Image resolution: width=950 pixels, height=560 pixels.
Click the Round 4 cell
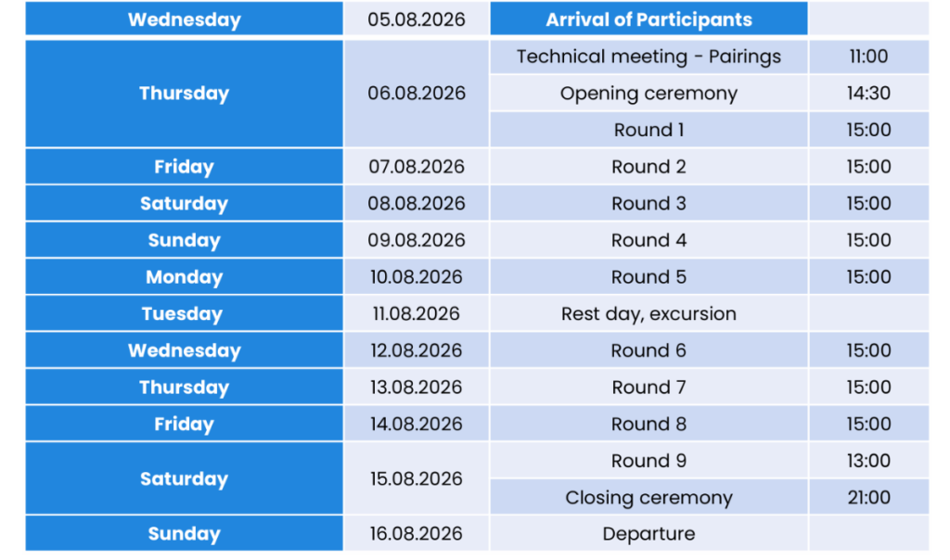648,240
